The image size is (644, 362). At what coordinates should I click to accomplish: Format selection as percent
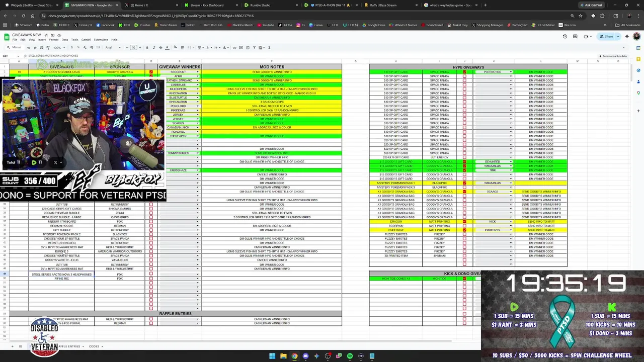(78, 48)
